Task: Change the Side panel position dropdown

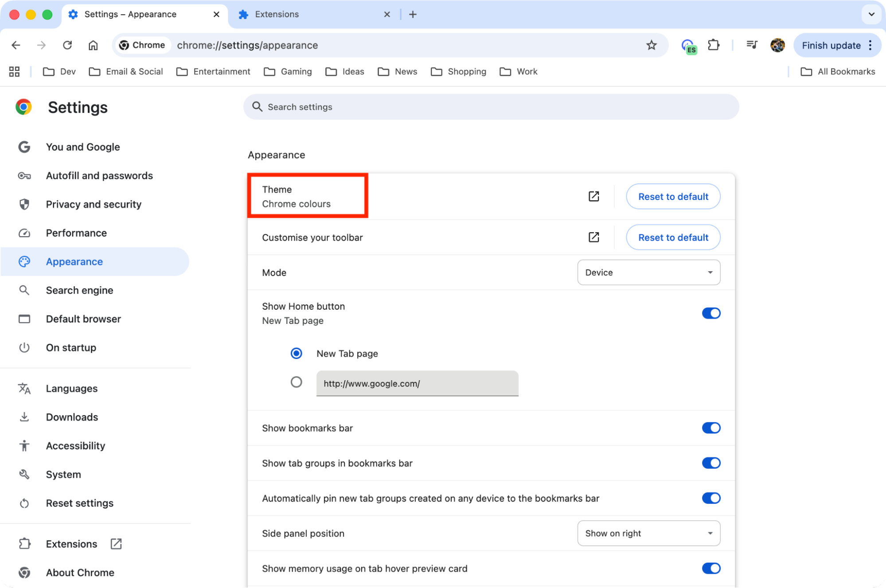Action: (x=648, y=533)
